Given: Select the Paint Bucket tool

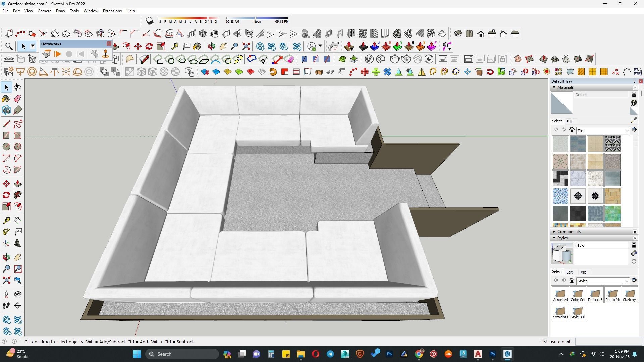Looking at the screenshot, I should (x=6, y=99).
